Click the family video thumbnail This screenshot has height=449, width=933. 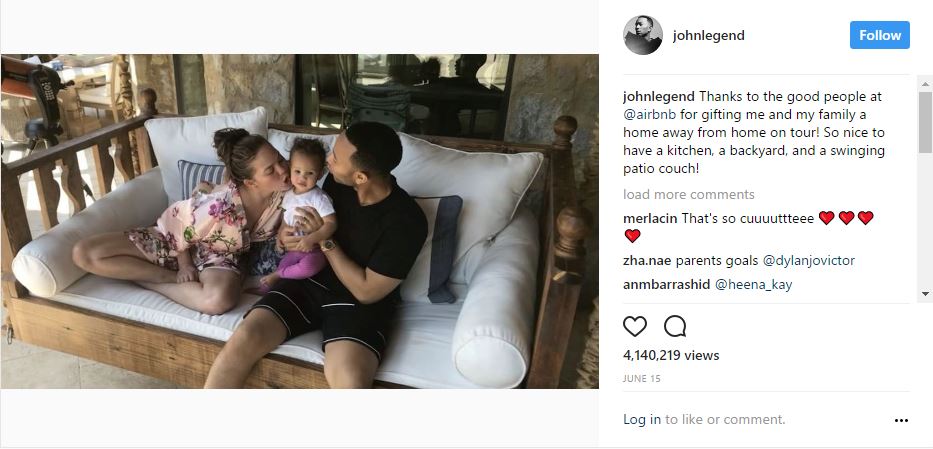point(299,221)
